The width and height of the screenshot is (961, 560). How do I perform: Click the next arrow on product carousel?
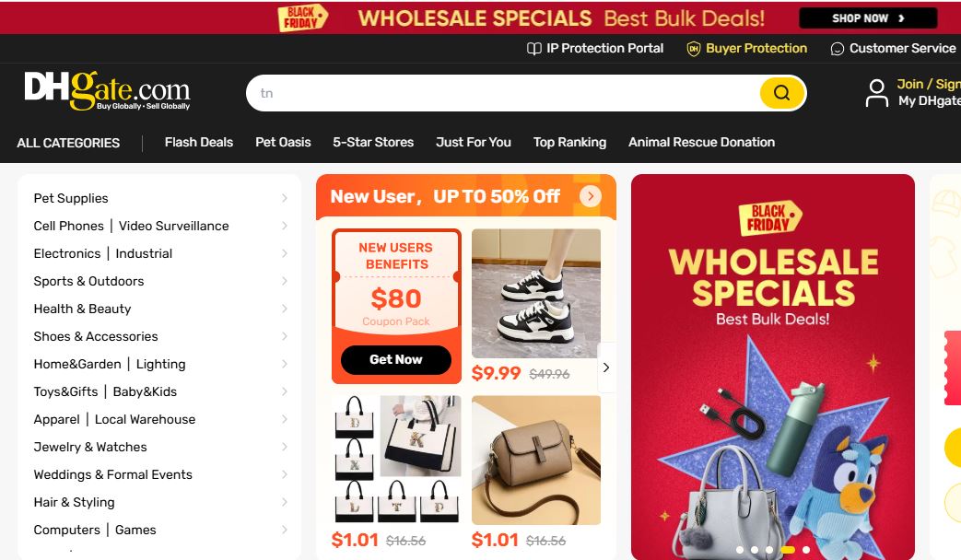[606, 367]
